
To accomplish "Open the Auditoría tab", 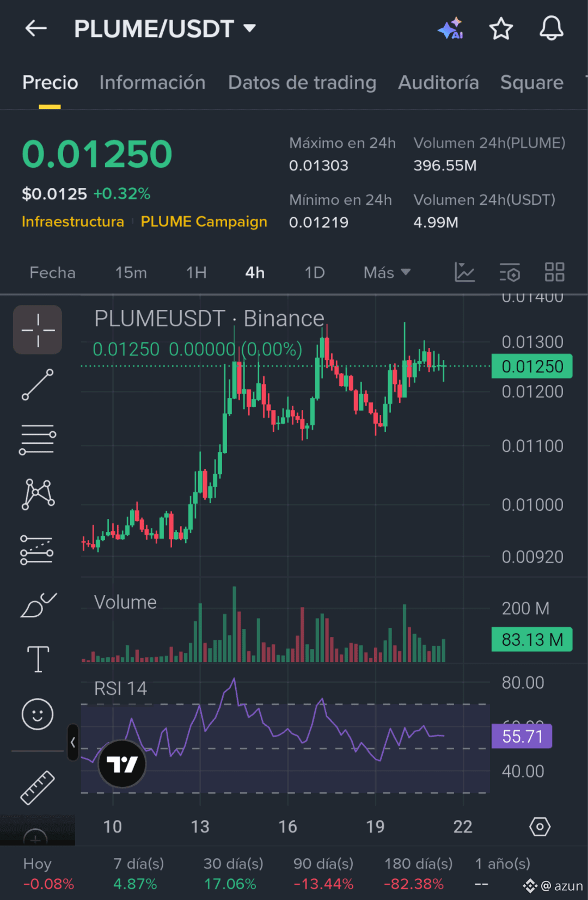I will 439,82.
